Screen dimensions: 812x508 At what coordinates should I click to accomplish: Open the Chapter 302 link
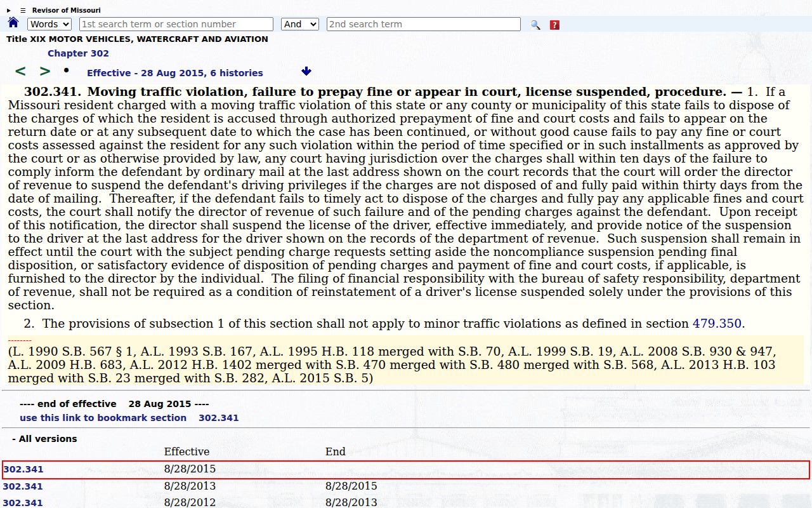(78, 53)
